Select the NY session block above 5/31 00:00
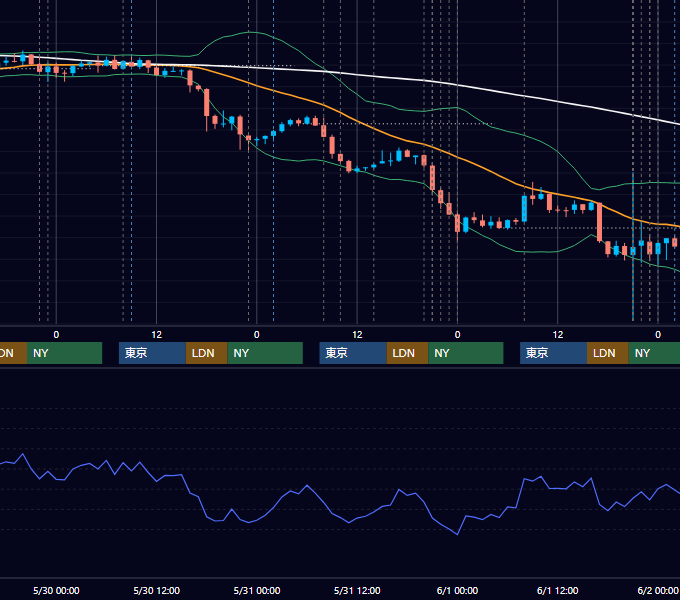The image size is (680, 600). click(265, 353)
